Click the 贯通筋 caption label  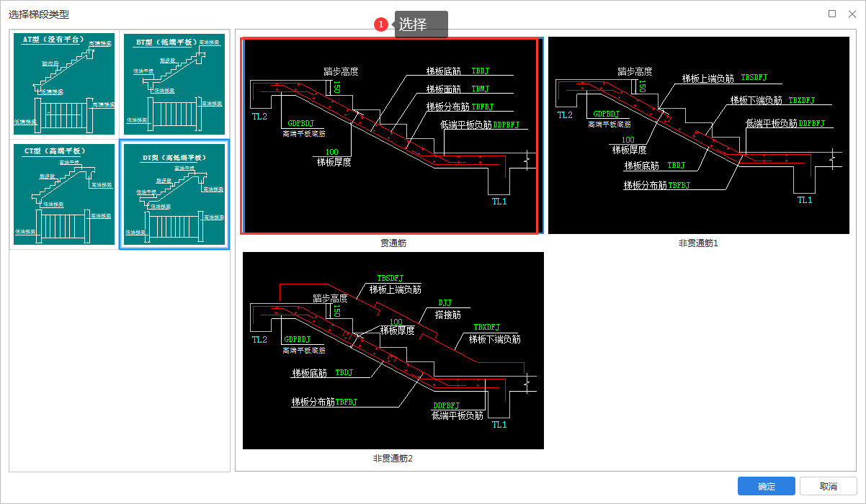point(393,243)
